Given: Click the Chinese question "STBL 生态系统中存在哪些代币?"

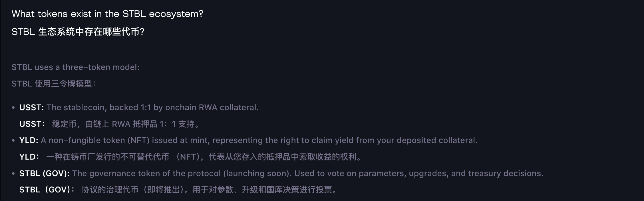Looking at the screenshot, I should [78, 32].
